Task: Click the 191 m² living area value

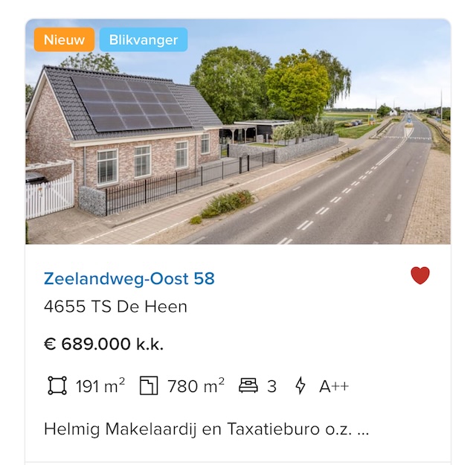Action: click(x=100, y=386)
